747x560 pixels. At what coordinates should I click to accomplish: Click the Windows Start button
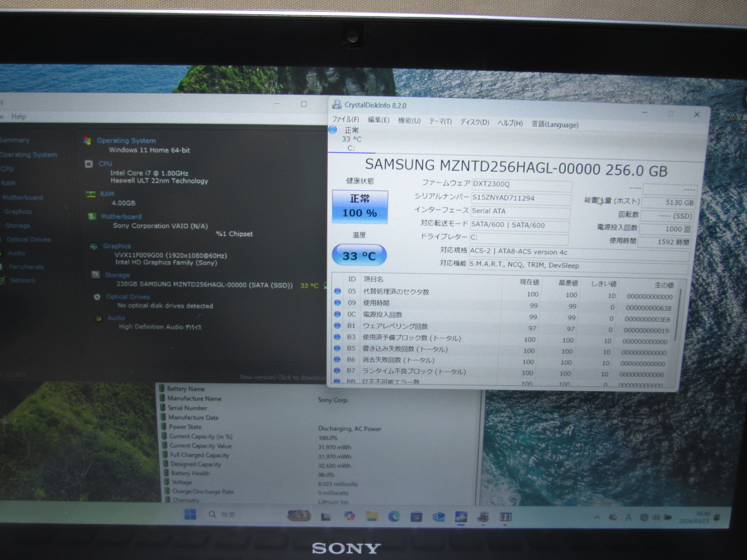(190, 515)
